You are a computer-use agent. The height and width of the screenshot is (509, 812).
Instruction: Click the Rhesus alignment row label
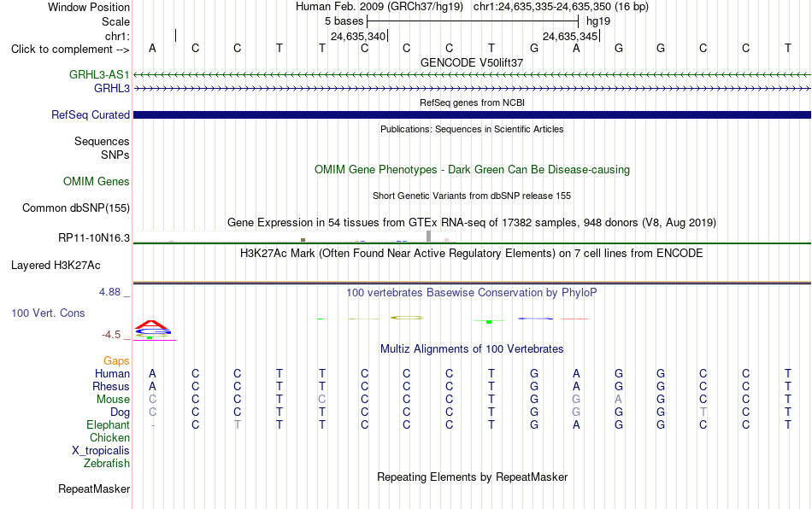point(111,386)
